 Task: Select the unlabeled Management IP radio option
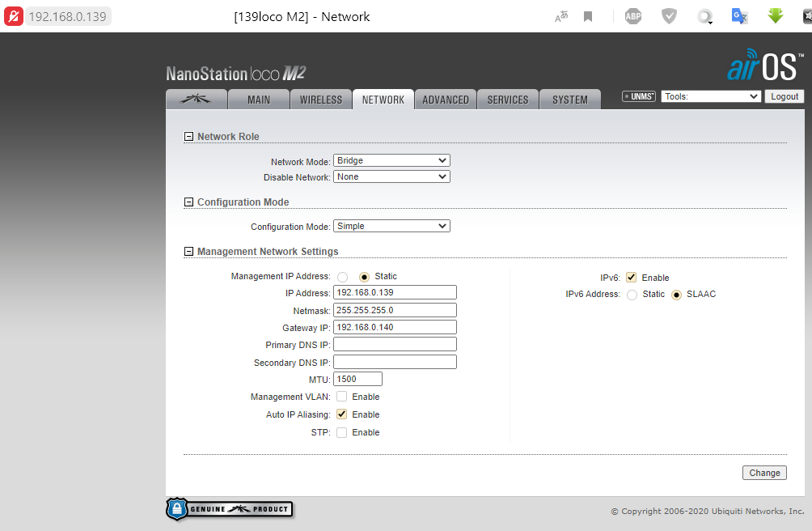[x=342, y=277]
